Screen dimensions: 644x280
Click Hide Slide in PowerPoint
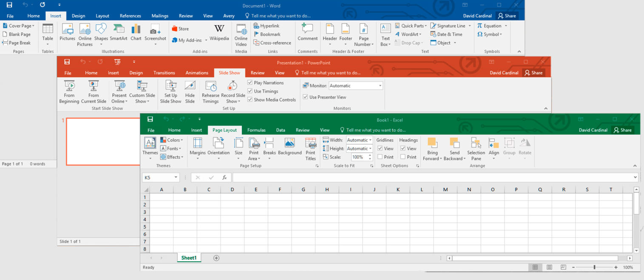click(x=190, y=92)
